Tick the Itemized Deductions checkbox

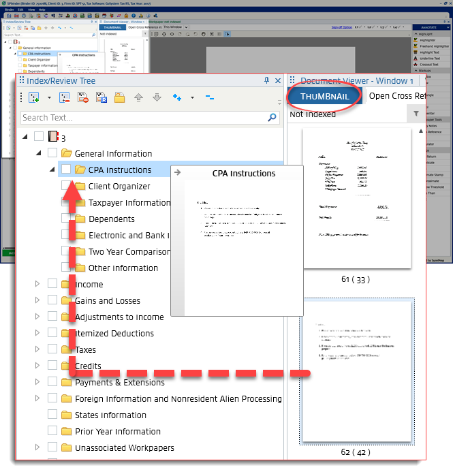pos(52,333)
